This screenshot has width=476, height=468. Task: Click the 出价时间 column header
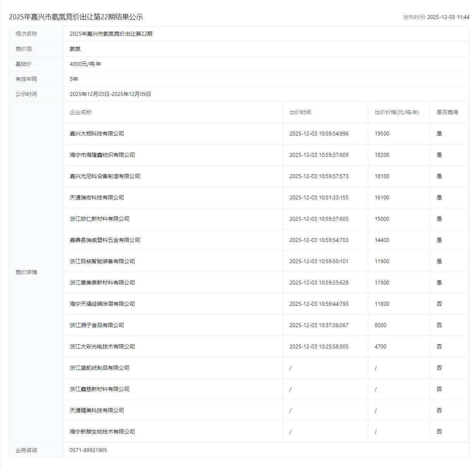tap(300, 112)
